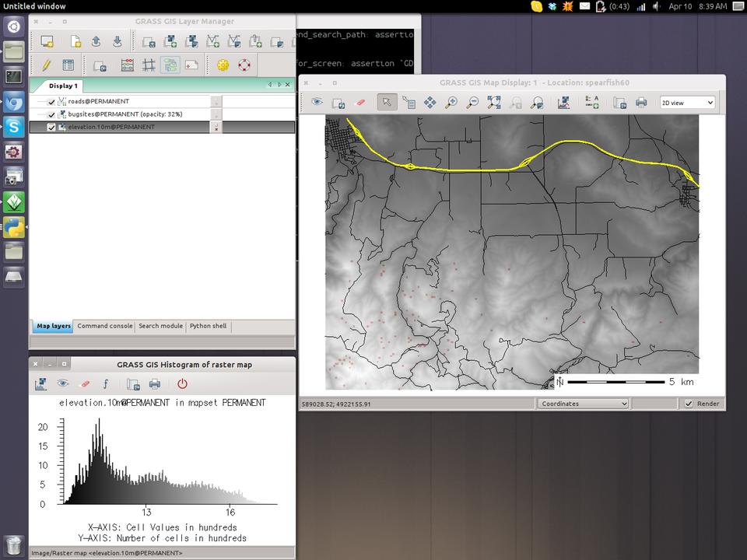747x560 pixels.
Task: Open the Add raster map layer icon
Action: coord(170,42)
